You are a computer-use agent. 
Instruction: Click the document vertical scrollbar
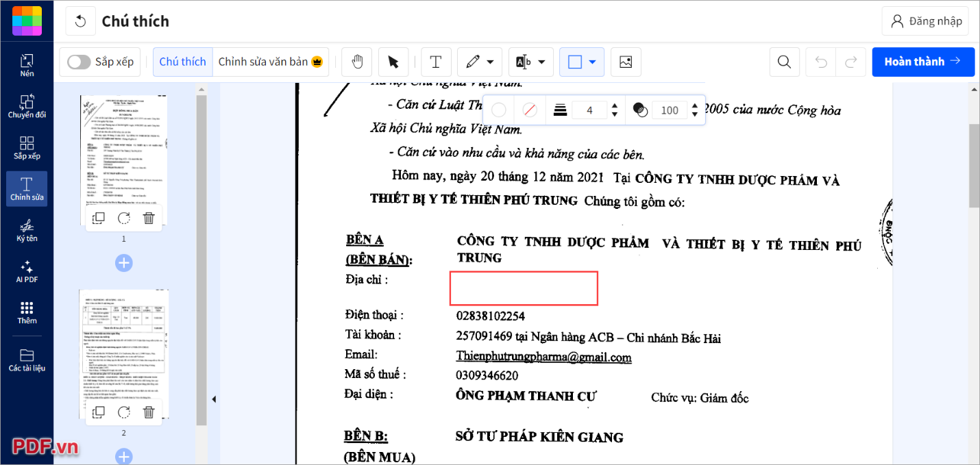click(974, 166)
